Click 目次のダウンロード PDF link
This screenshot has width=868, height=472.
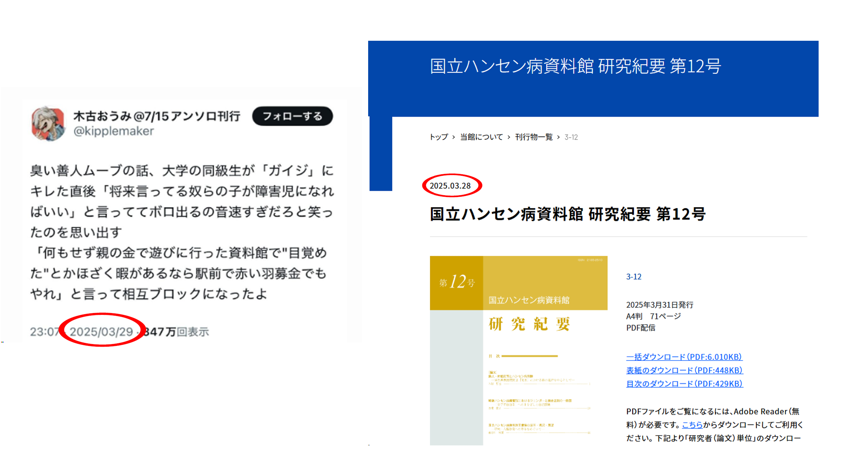pos(684,384)
